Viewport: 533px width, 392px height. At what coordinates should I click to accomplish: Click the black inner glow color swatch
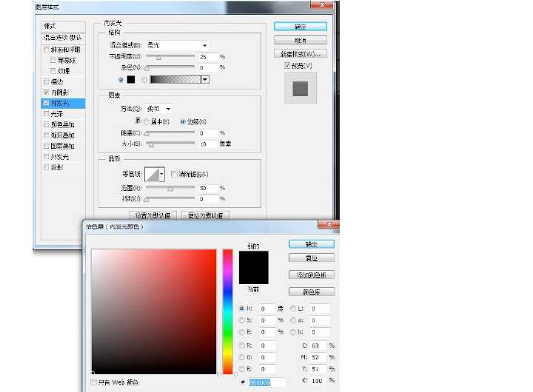[131, 79]
